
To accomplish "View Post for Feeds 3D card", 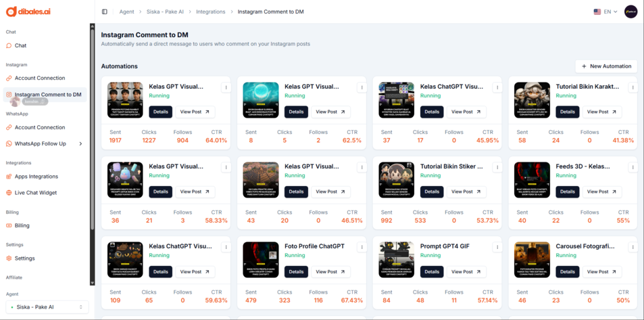I will (602, 191).
